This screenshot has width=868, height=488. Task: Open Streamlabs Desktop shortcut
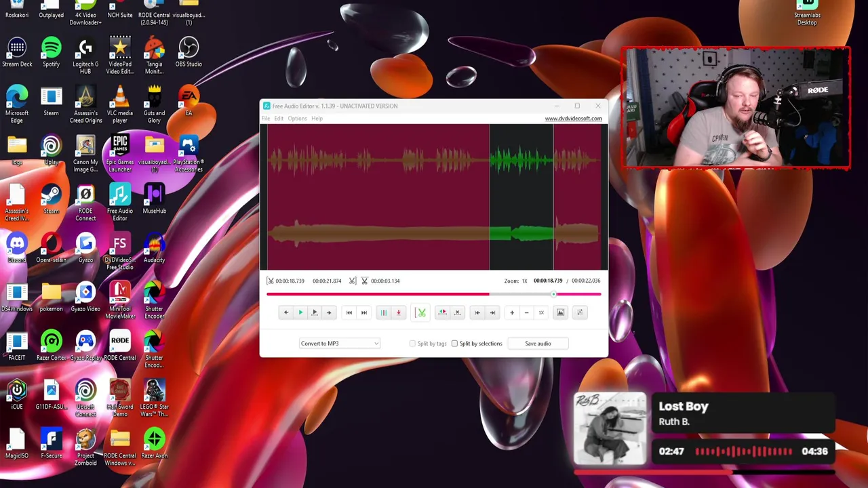[x=807, y=14]
